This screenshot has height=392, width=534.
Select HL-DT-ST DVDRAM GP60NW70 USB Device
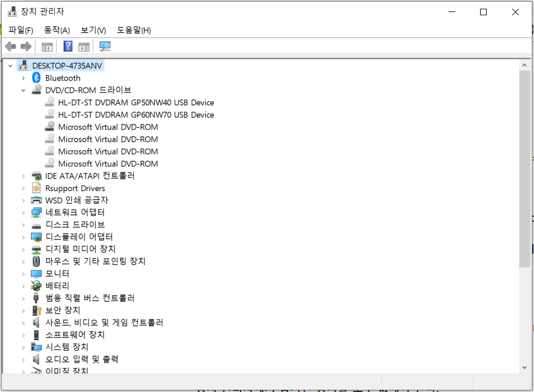pos(136,115)
